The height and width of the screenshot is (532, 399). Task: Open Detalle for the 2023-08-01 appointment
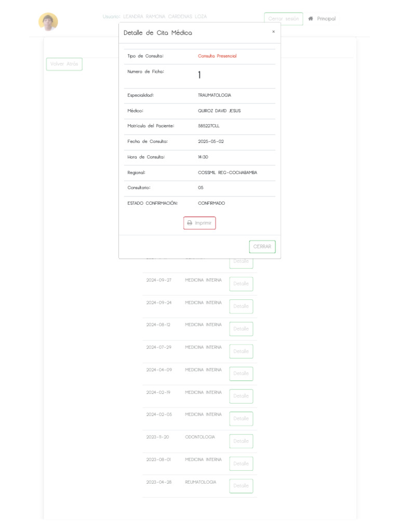pos(241,463)
